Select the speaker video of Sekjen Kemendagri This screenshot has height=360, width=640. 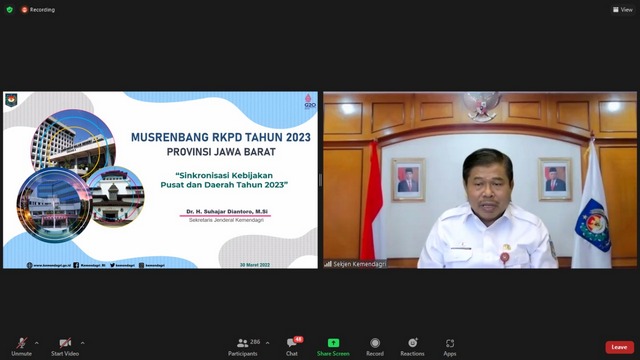pos(480,180)
